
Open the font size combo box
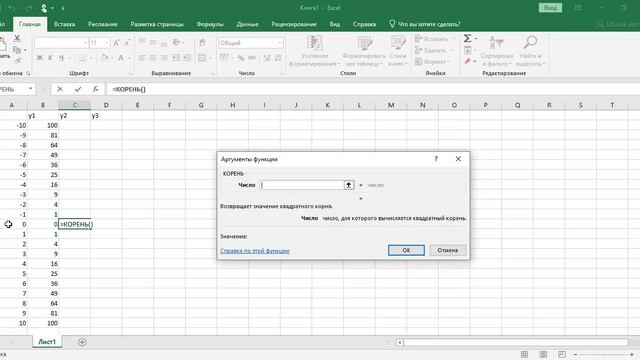point(100,43)
